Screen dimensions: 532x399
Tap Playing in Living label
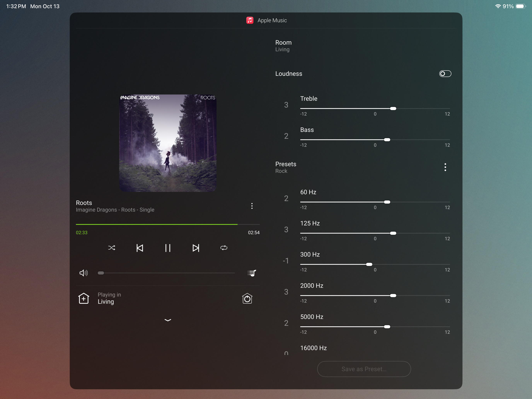tap(109, 298)
